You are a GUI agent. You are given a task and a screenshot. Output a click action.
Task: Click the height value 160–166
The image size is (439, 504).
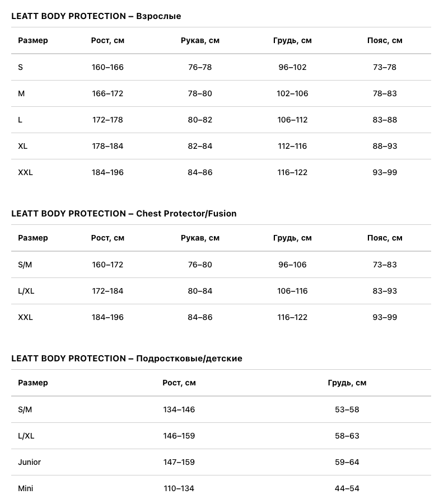click(108, 67)
